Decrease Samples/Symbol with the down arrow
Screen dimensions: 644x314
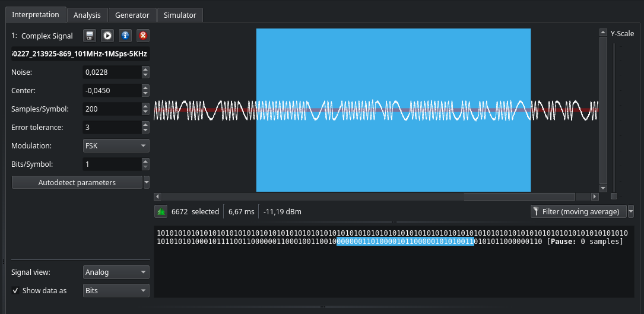[x=145, y=112]
